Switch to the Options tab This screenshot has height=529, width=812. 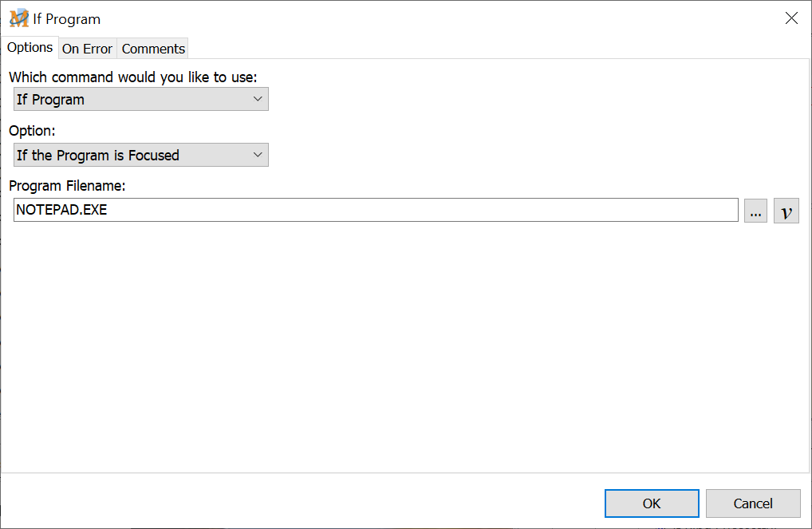[x=30, y=48]
